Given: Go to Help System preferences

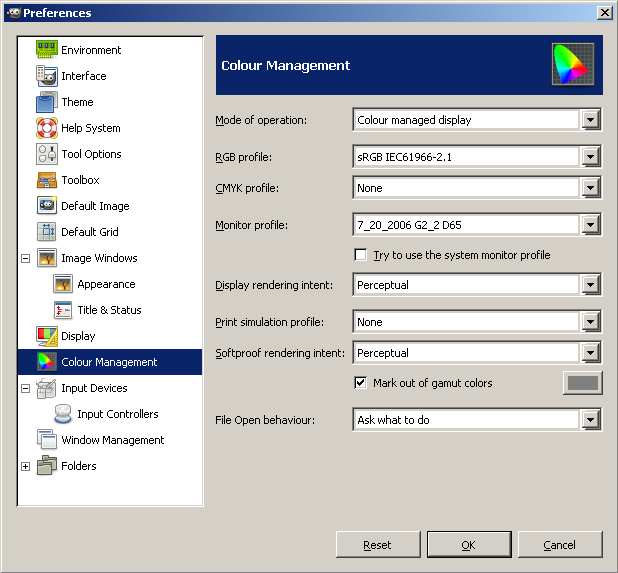Looking at the screenshot, I should 91,128.
